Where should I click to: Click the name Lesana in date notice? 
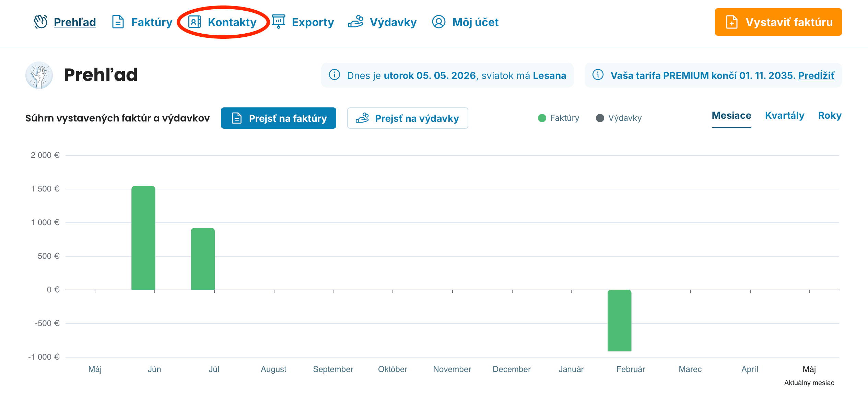(x=549, y=75)
